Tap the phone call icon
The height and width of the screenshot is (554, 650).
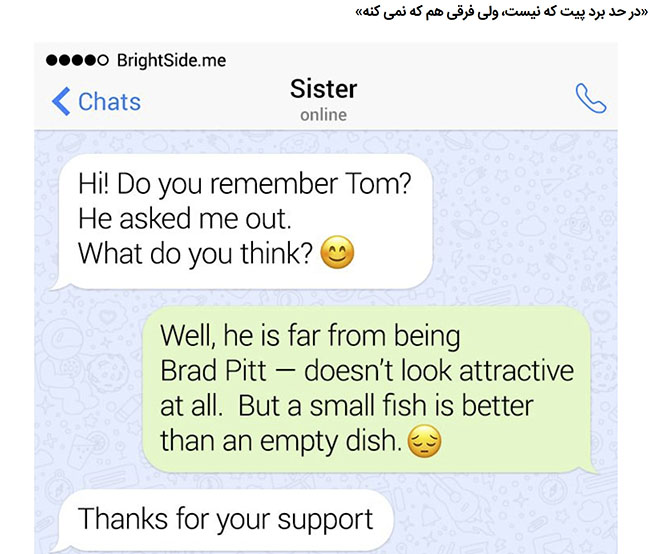[591, 98]
